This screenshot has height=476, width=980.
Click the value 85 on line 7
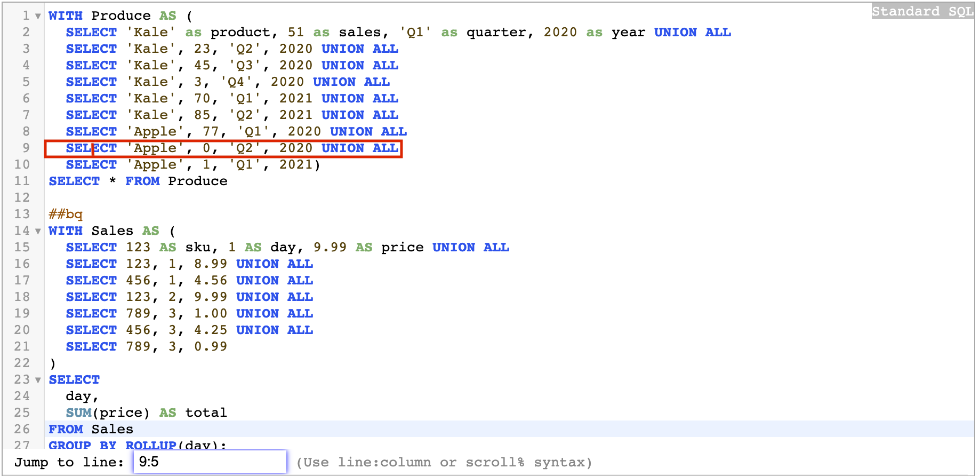coord(202,115)
